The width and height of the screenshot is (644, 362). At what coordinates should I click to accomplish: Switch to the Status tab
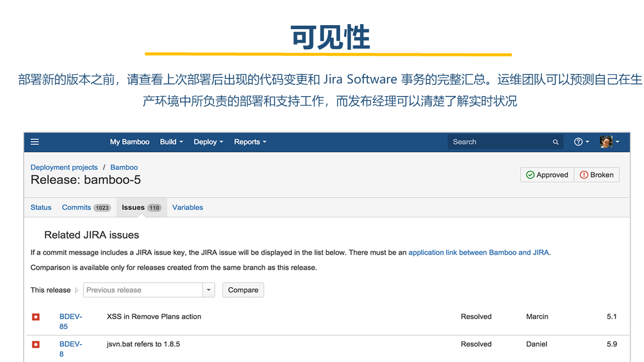(41, 207)
